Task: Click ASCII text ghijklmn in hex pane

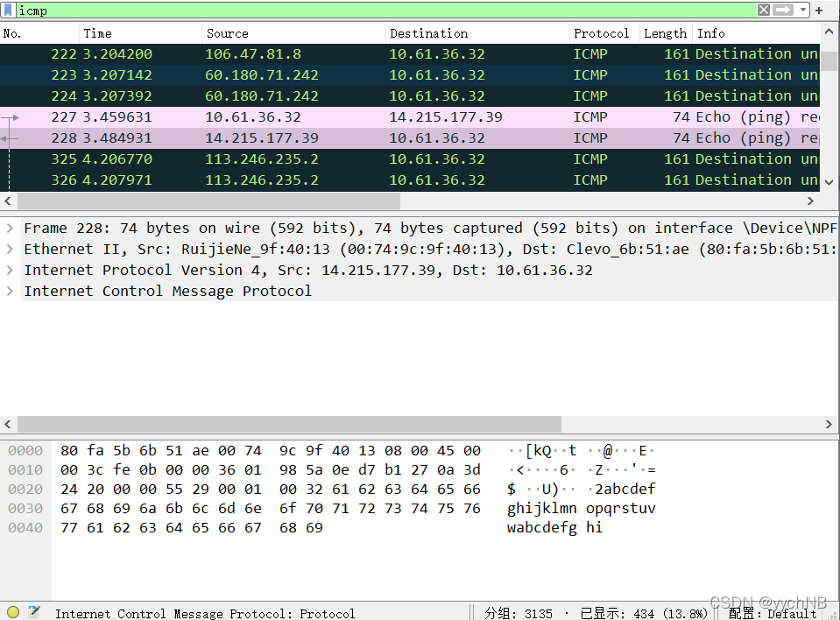Action: pyautogui.click(x=542, y=509)
